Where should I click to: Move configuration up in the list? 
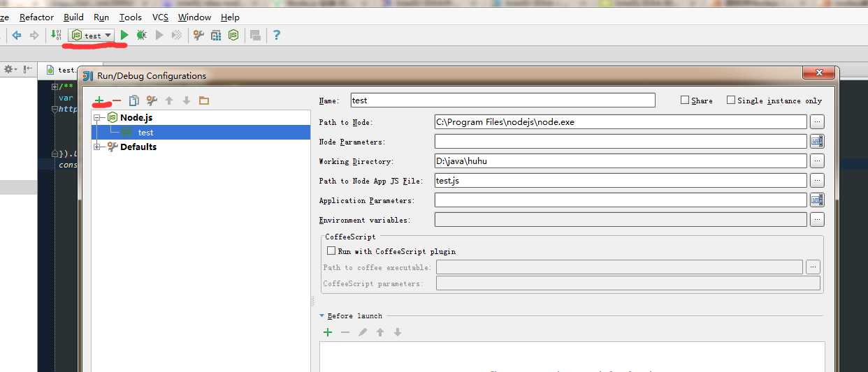169,101
